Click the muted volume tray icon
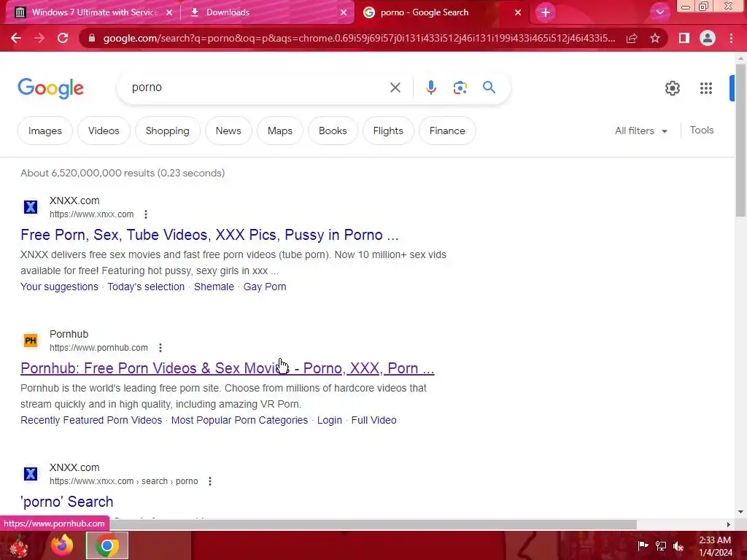The width and height of the screenshot is (747, 560). [x=678, y=545]
